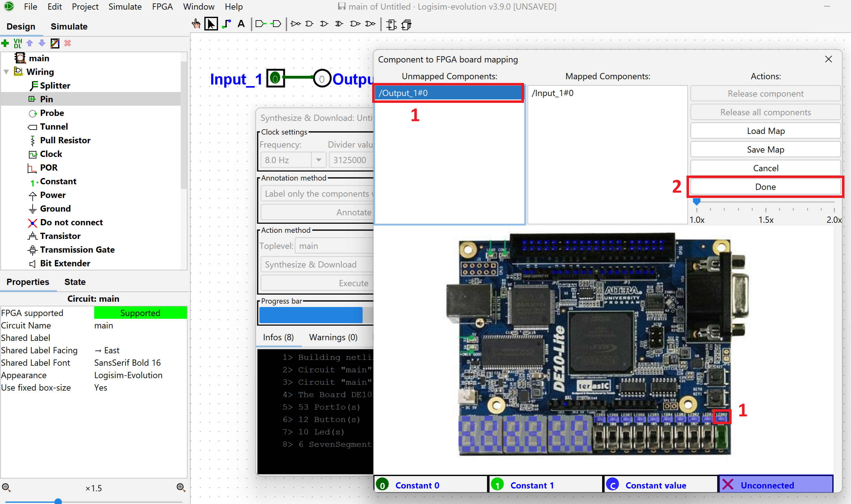
Task: Select the Poke (hand) tool
Action: click(196, 24)
